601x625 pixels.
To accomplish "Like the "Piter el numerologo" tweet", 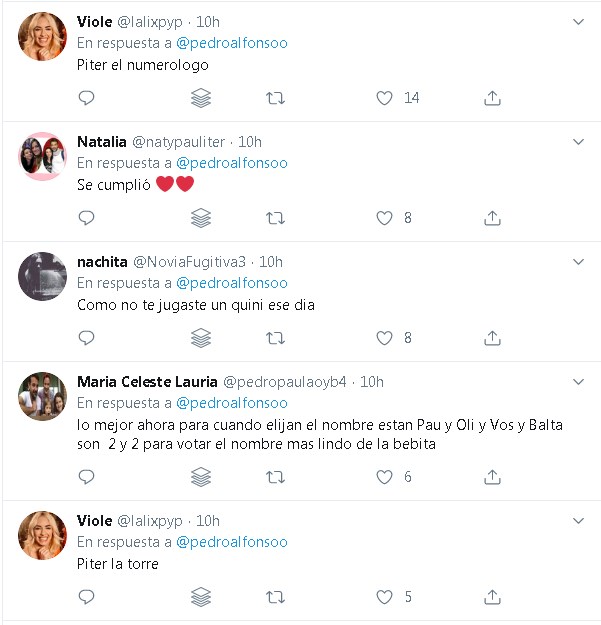I will click(384, 98).
